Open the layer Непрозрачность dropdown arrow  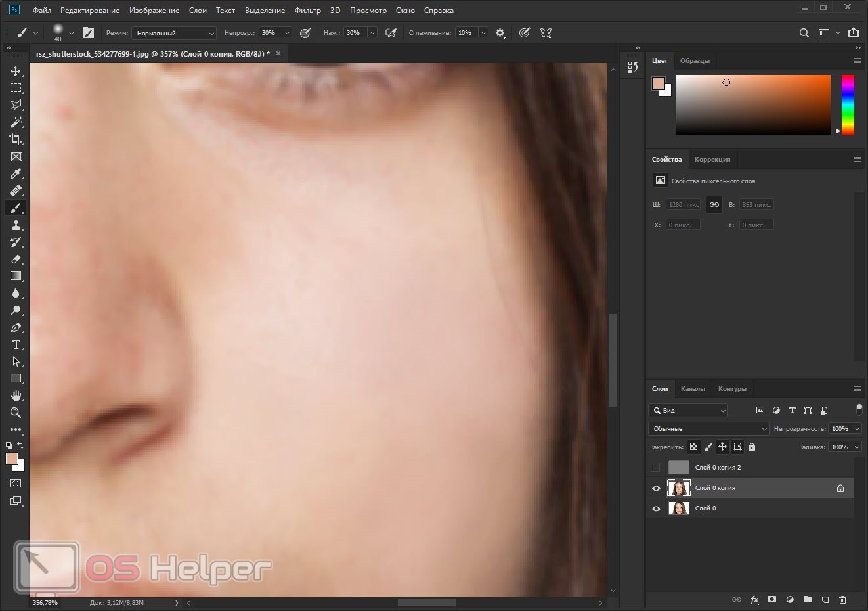[857, 428]
